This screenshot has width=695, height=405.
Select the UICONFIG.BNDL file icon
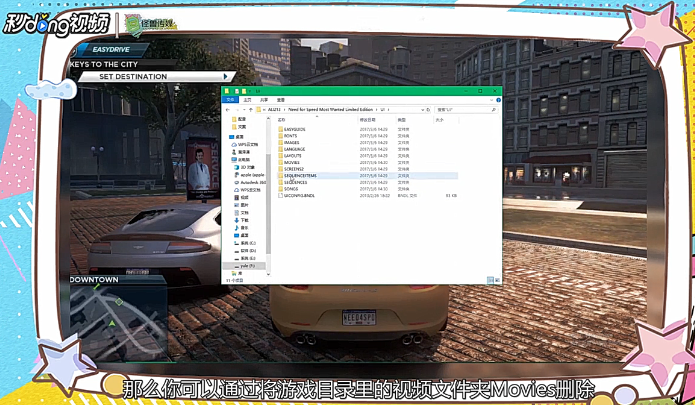pos(281,195)
